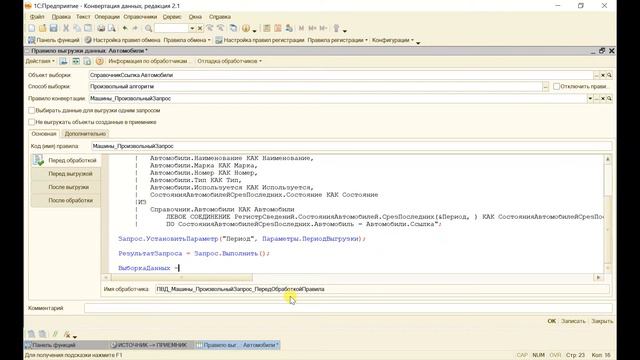Open the Правила обмена dropdown
The image size is (640, 360).
pyautogui.click(x=187, y=40)
